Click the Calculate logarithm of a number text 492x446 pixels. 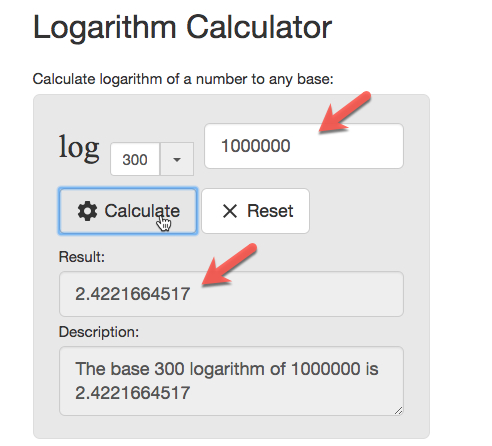point(183,79)
